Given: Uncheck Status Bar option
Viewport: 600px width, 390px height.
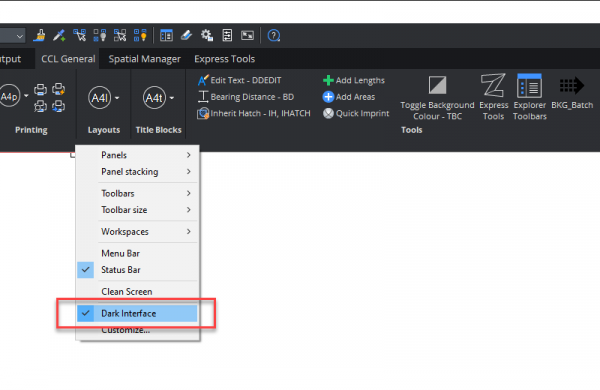Looking at the screenshot, I should pos(138,270).
